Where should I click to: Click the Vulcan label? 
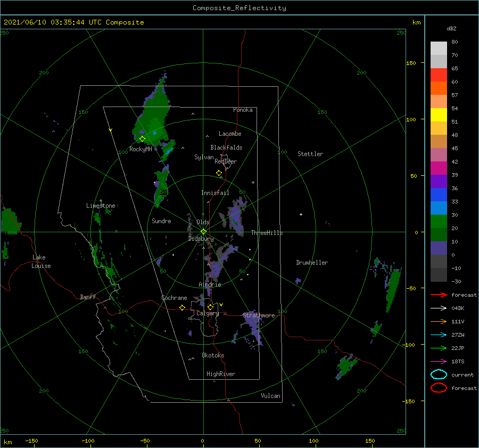tap(270, 396)
